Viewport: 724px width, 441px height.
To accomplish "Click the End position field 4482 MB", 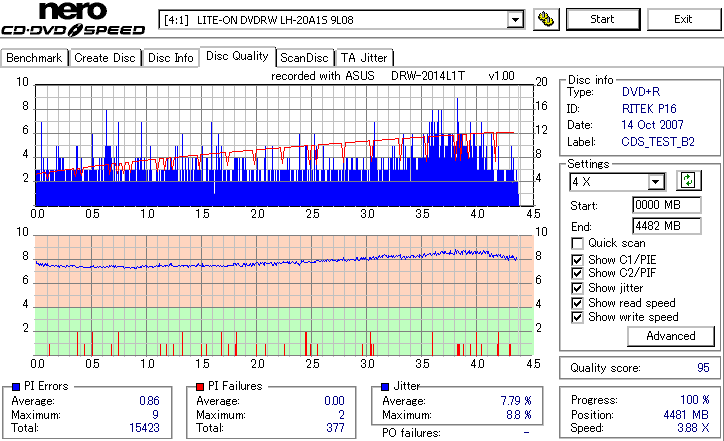I will pos(667,226).
